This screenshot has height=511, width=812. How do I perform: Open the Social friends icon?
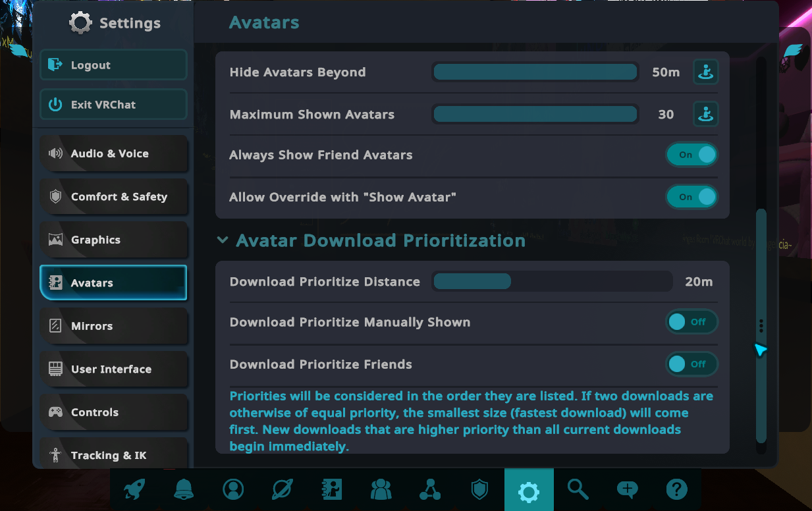[381, 489]
